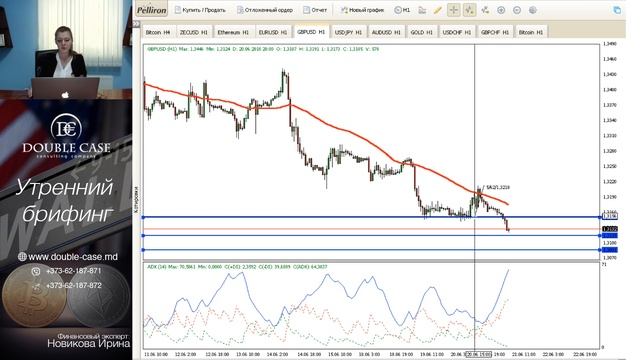The height and width of the screenshot is (360, 640).
Task: Click the Pelliron logo button
Action: (151, 10)
